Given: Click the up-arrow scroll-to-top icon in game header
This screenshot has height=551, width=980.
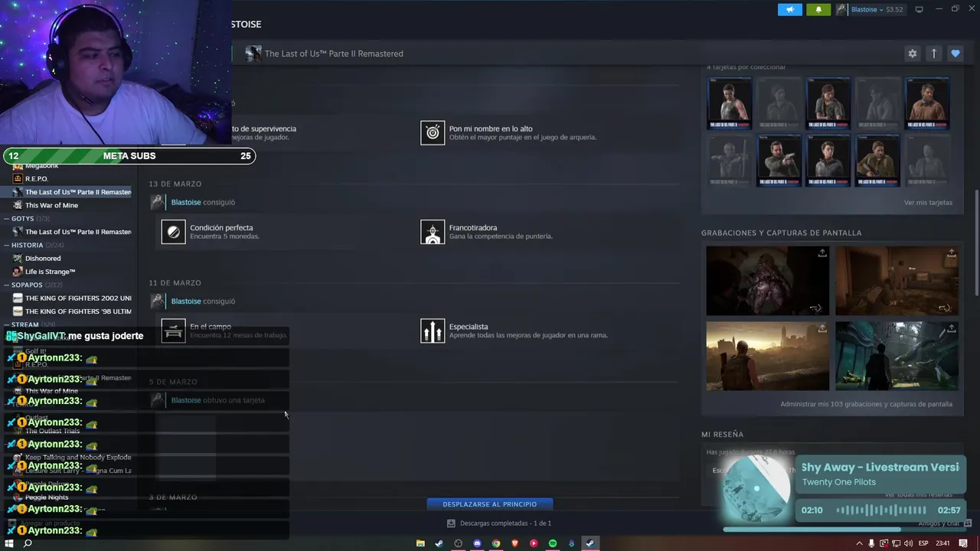Looking at the screenshot, I should (933, 54).
